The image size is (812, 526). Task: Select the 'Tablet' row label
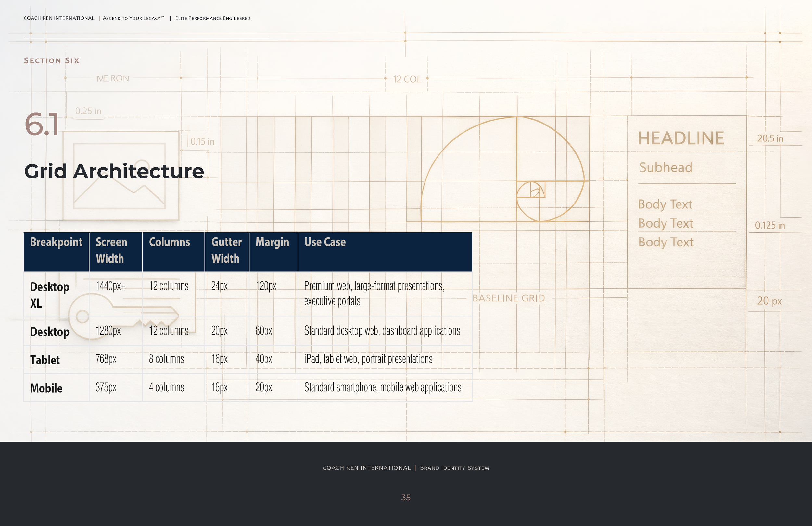pyautogui.click(x=45, y=360)
